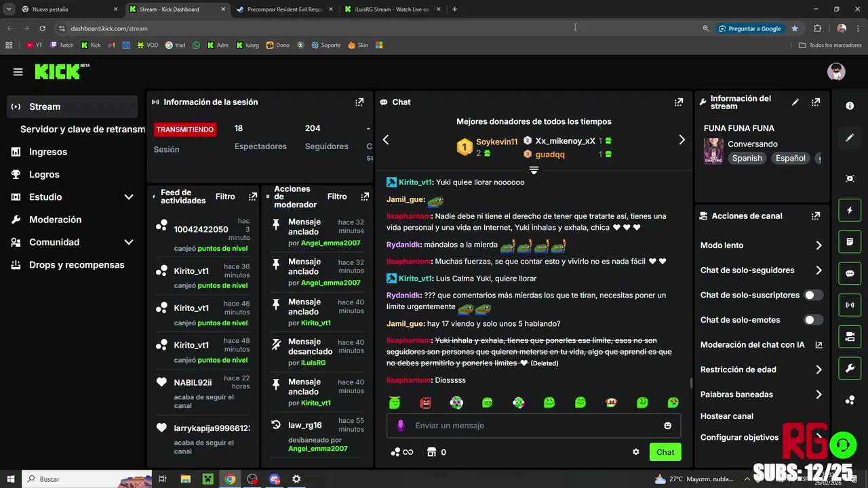
Task: Pop out the Acciones de moderador panel
Action: click(365, 197)
